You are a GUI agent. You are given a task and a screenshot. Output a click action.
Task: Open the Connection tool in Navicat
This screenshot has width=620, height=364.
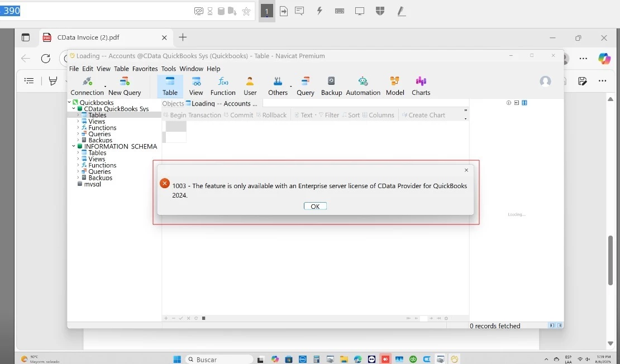coord(87,86)
